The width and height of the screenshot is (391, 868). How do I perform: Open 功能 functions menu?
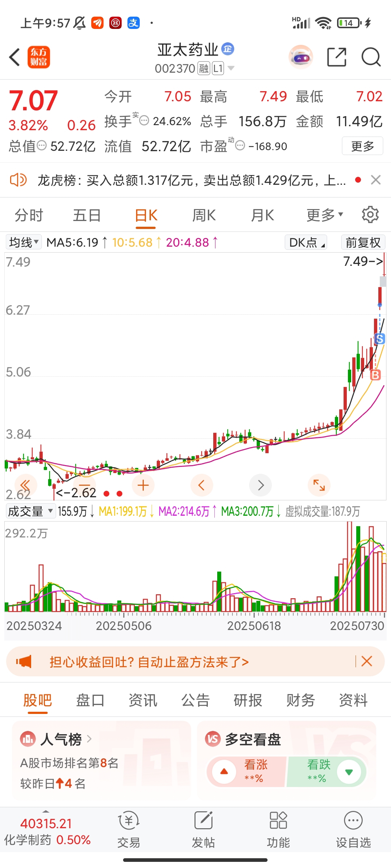[x=278, y=830]
